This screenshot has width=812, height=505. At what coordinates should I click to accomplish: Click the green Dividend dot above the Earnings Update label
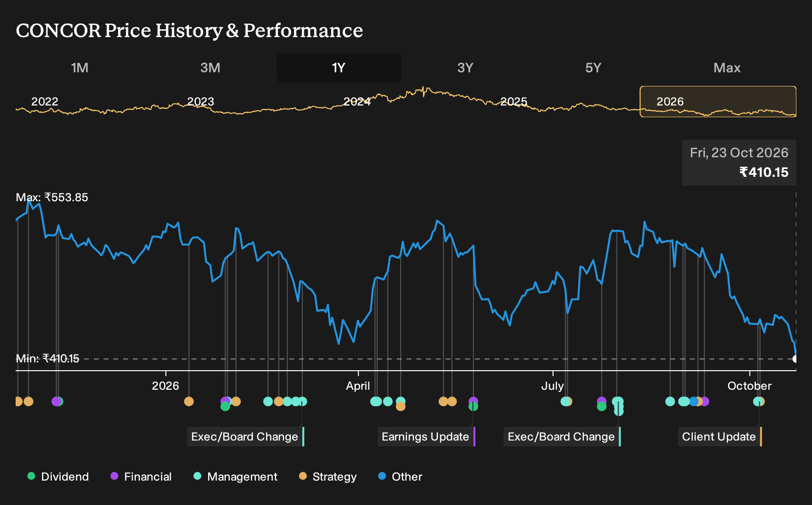click(473, 406)
